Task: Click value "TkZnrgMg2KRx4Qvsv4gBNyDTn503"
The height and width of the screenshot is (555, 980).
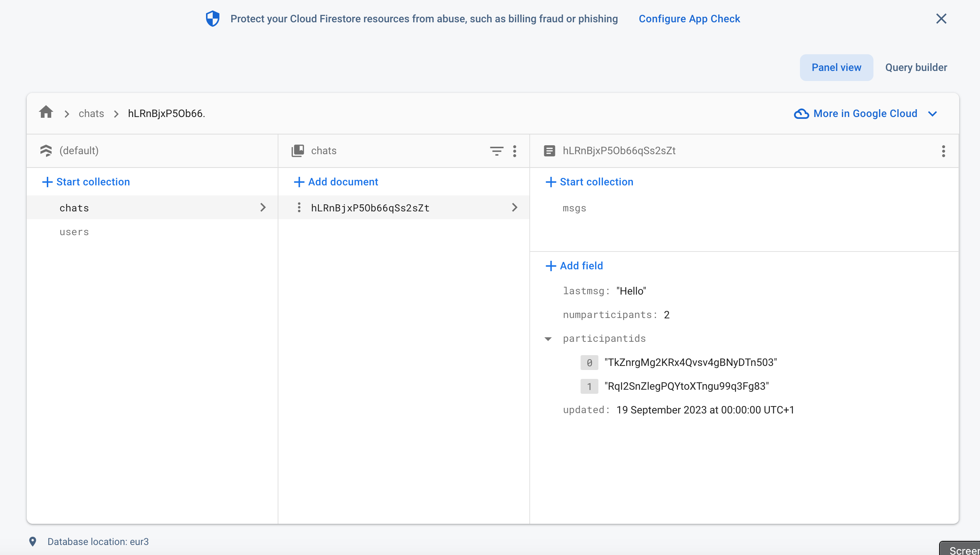Action: (x=690, y=362)
